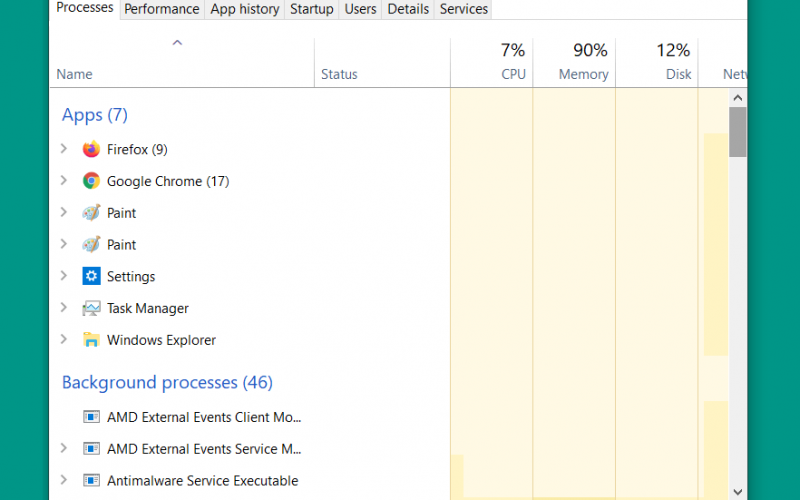This screenshot has width=800, height=500.
Task: Open the Services tab
Action: [464, 9]
